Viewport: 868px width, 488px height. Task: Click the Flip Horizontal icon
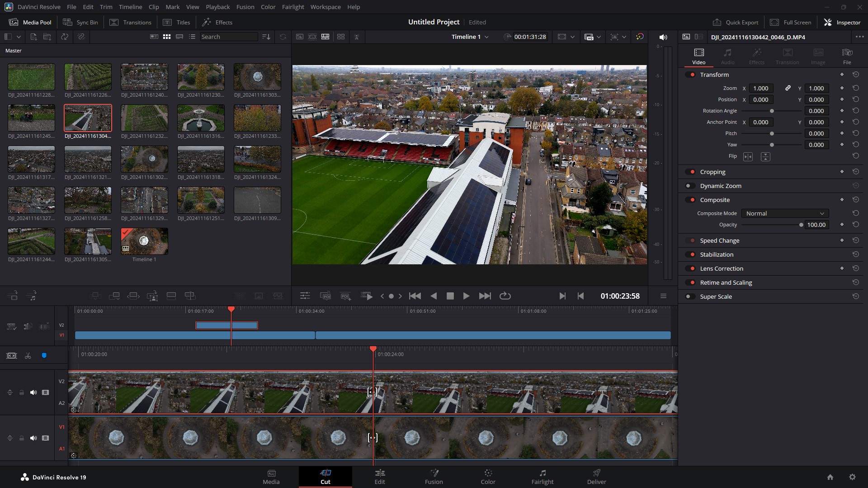748,157
